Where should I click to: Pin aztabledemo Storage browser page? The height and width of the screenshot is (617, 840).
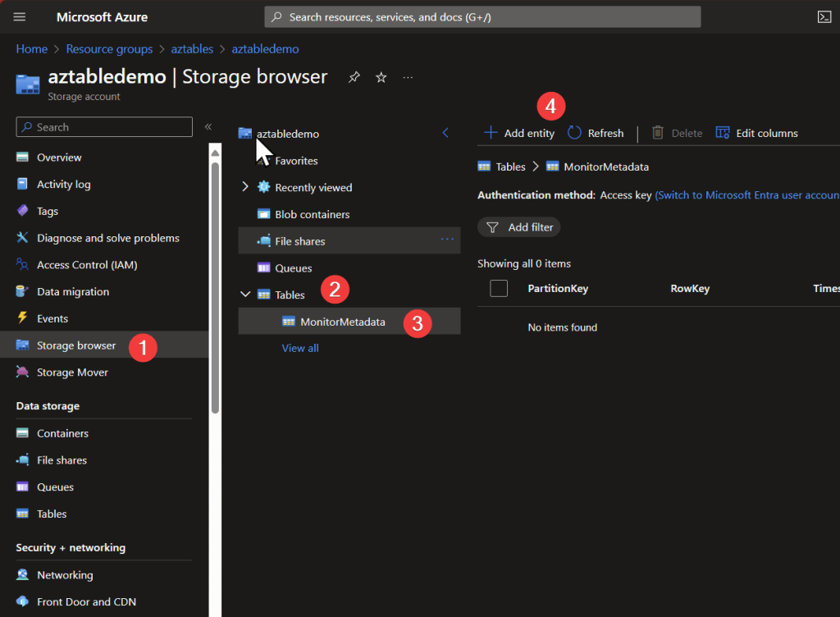(x=354, y=77)
